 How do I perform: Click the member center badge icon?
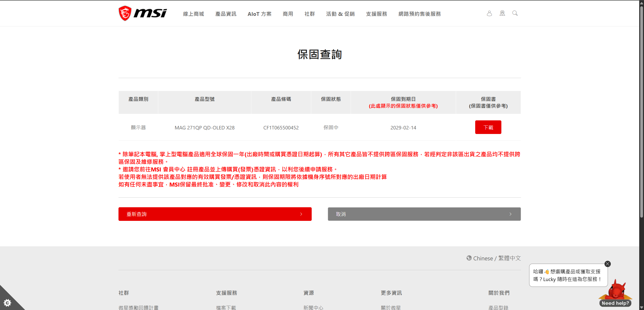tap(502, 13)
